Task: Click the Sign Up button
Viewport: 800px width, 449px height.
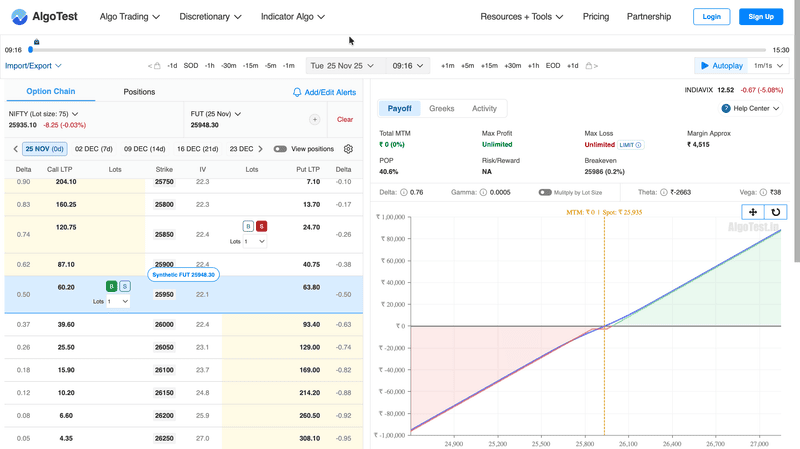Action: pos(761,17)
